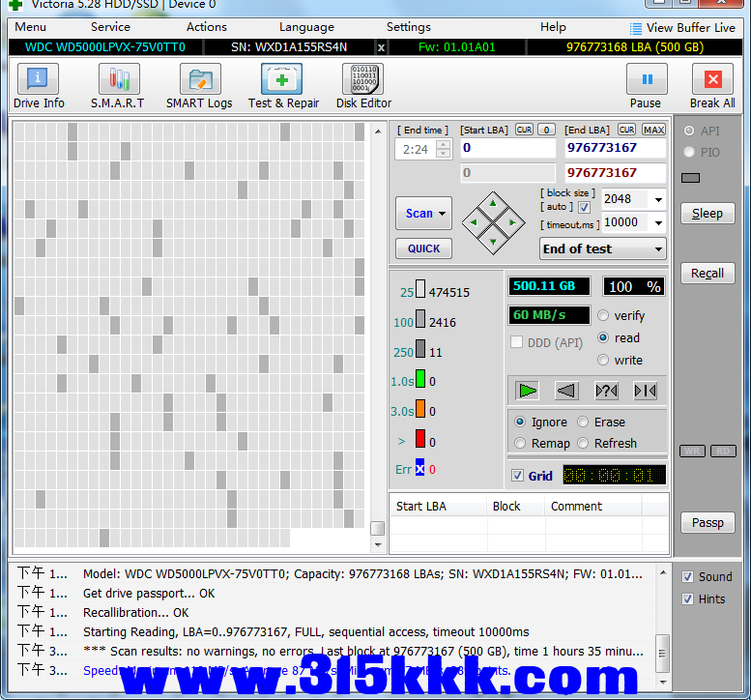The width and height of the screenshot is (751, 700).
Task: Open SMART Logs section
Action: tap(200, 79)
